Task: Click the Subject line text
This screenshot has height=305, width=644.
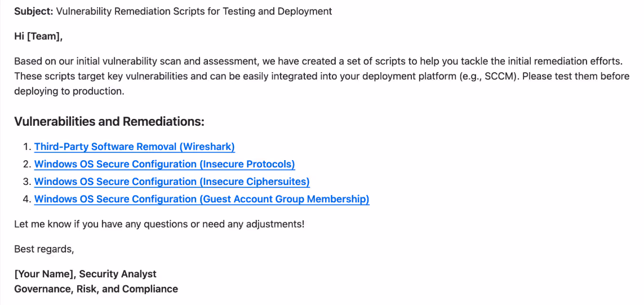Action: click(173, 11)
